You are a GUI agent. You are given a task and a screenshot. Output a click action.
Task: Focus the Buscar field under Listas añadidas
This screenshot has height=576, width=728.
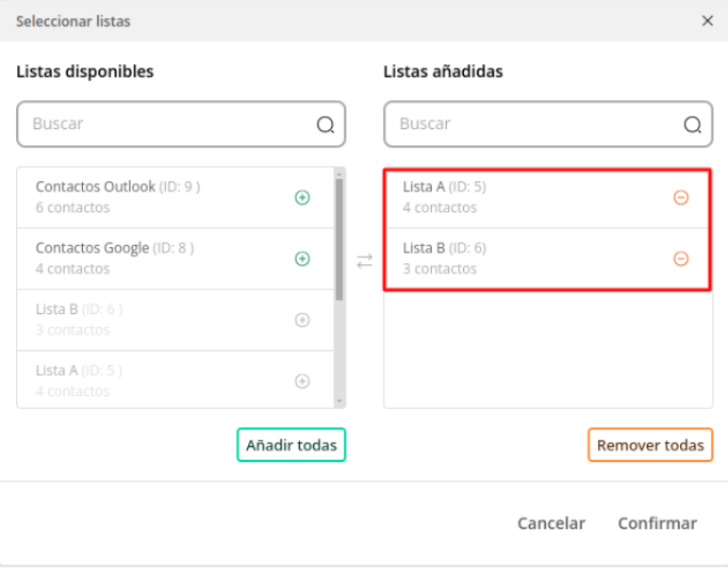[x=548, y=123]
